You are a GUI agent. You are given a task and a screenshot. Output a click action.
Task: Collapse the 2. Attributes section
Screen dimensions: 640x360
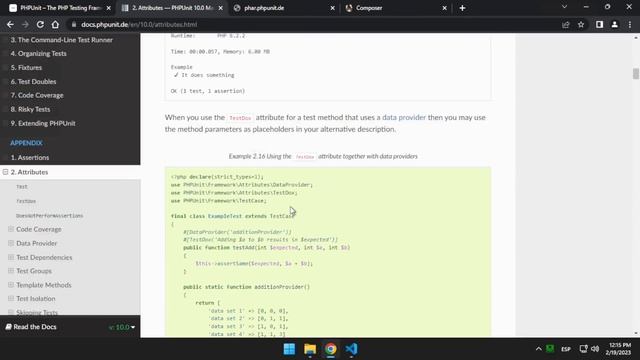point(5,172)
